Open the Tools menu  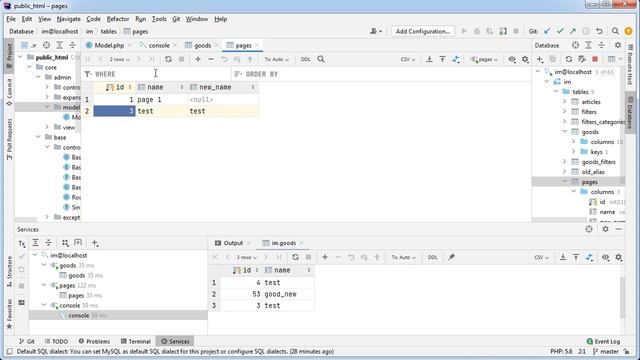[x=159, y=19]
